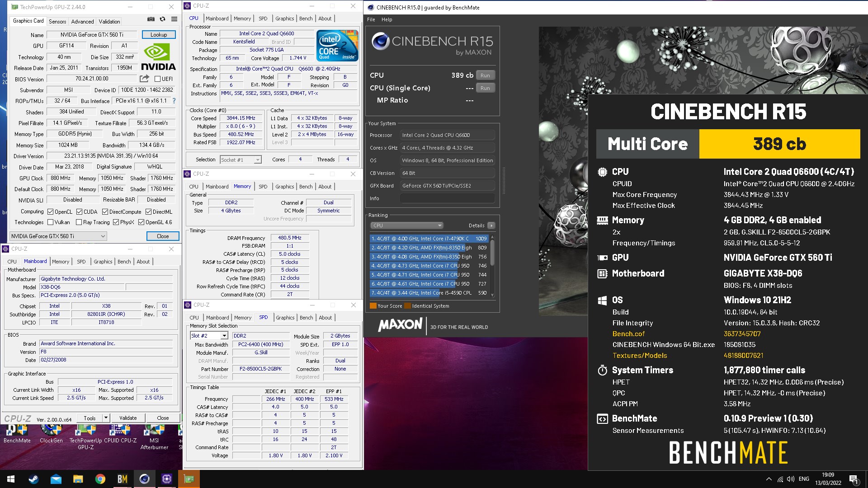Switch to Advanced tab in GPU-Z
The width and height of the screenshot is (868, 488).
[x=82, y=21]
